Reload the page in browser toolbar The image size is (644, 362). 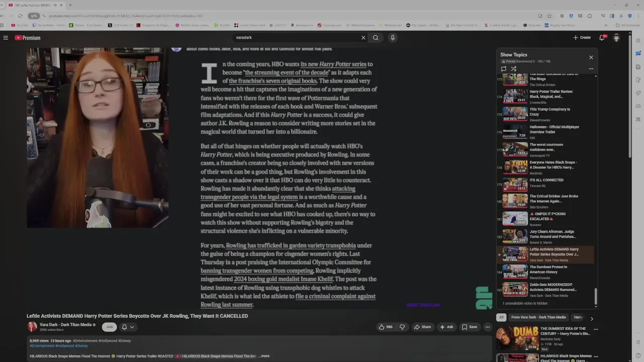click(x=20, y=16)
